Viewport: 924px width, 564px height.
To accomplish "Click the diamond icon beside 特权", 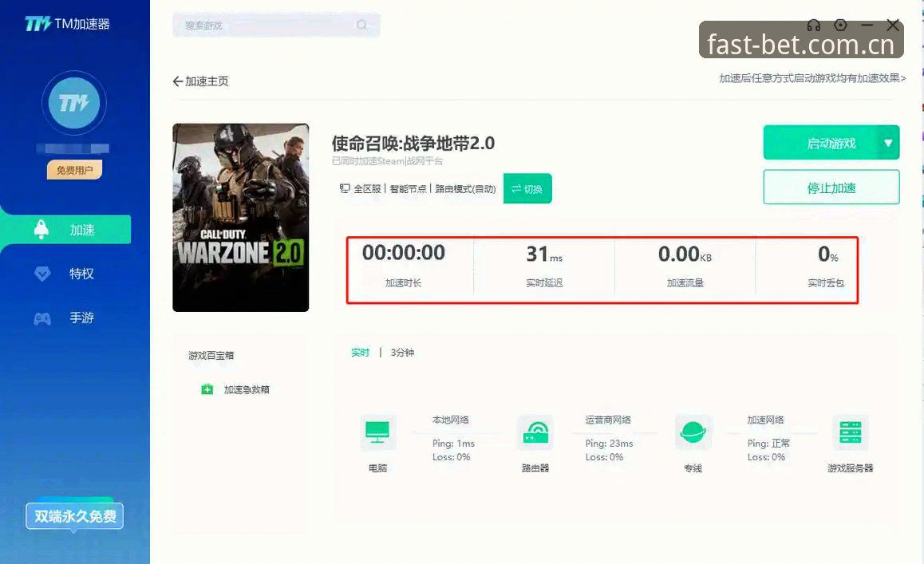I will click(42, 274).
